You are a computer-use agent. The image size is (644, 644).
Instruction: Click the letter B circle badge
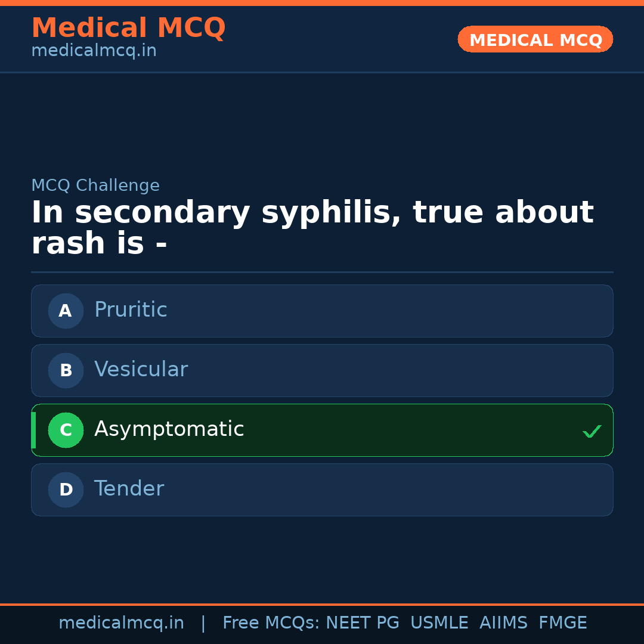66,370
